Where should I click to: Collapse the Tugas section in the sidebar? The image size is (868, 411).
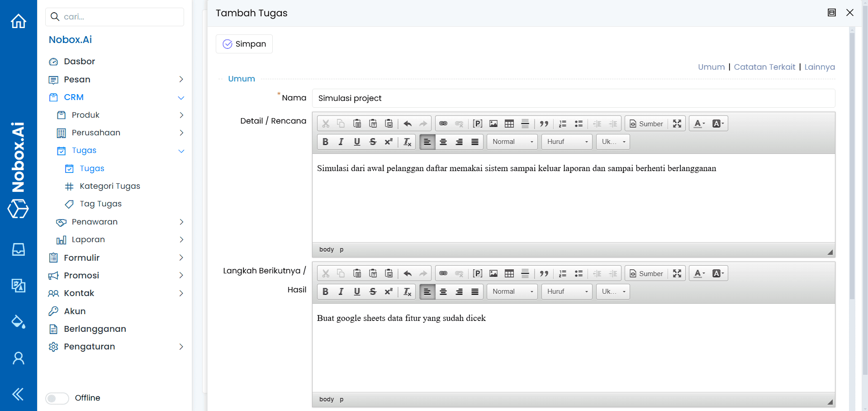[x=181, y=151]
